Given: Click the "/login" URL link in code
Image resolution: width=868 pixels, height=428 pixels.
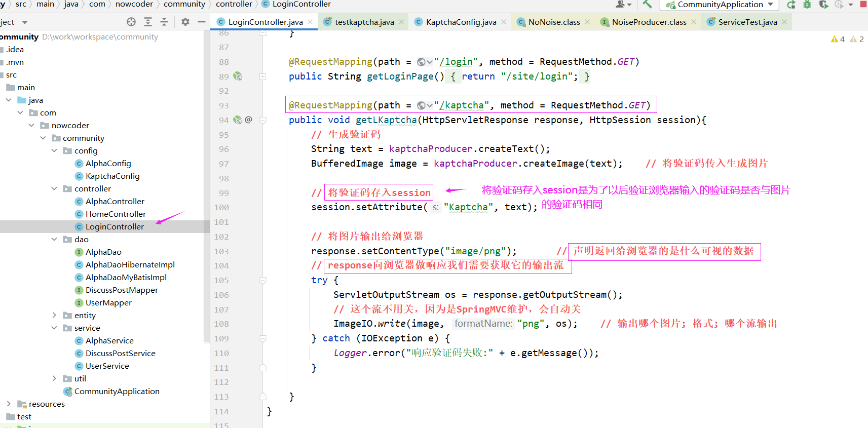Looking at the screenshot, I should pos(456,62).
